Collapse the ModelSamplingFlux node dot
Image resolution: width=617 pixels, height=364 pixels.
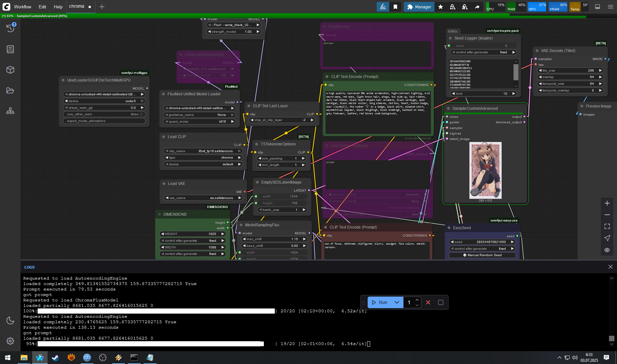(x=241, y=225)
